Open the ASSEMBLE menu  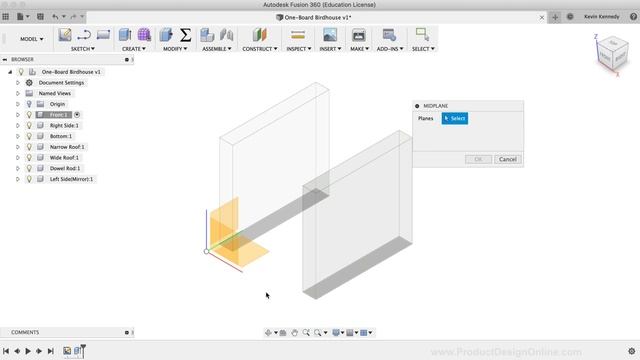[217, 49]
